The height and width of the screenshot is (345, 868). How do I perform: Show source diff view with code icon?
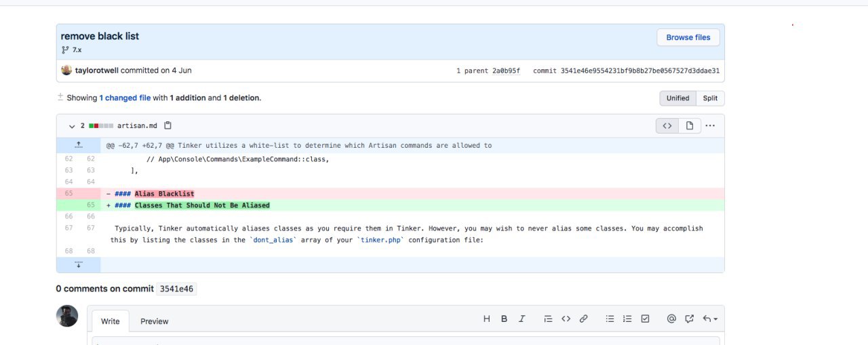(667, 125)
